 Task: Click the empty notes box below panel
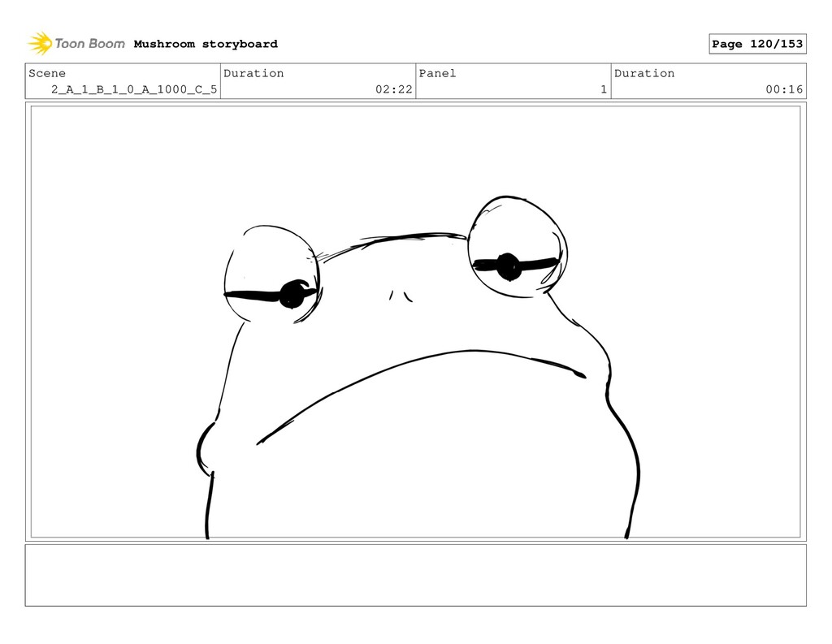[415, 575]
